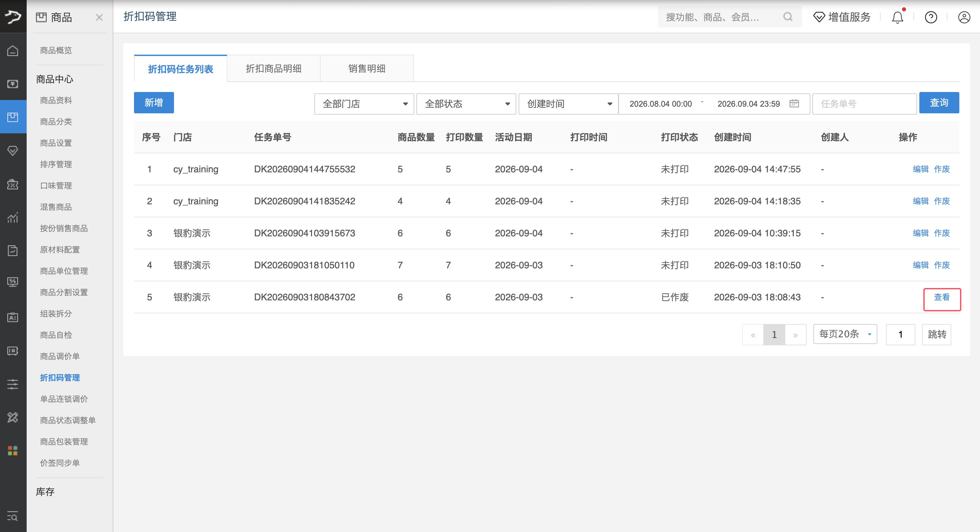
Task: Click the 新增 button
Action: click(154, 103)
